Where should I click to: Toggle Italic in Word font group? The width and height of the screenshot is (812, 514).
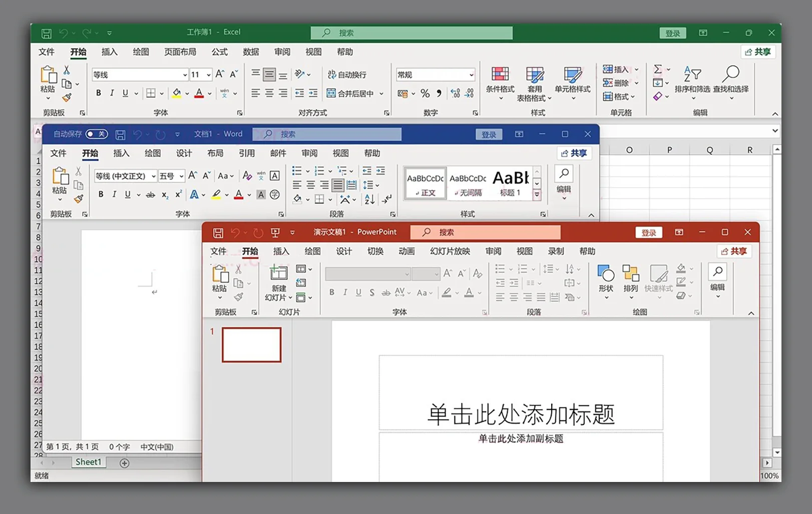114,194
